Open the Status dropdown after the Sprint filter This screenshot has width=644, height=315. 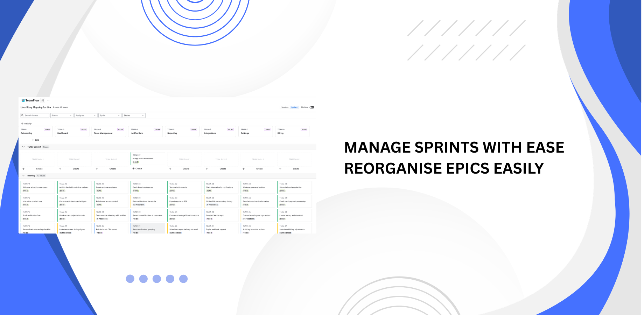click(x=134, y=115)
